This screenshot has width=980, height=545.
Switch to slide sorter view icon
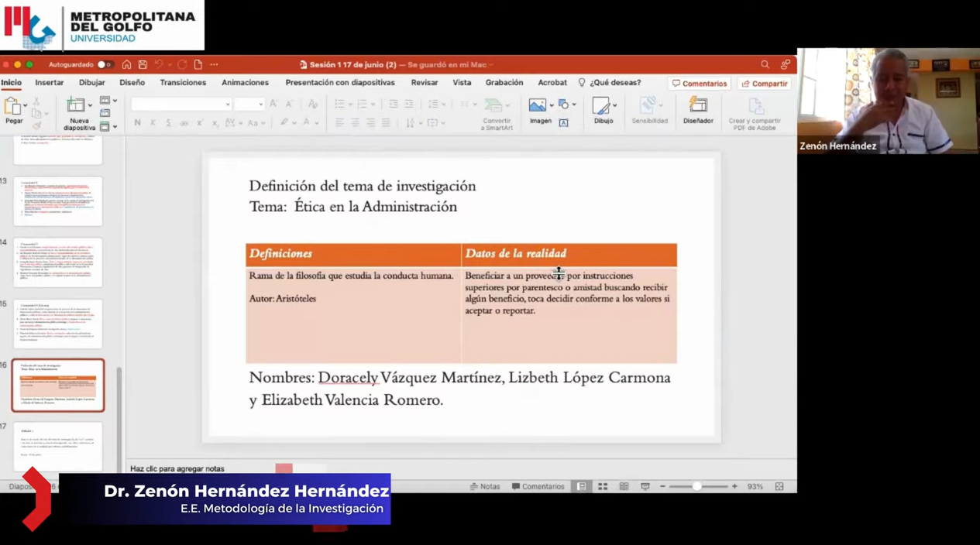point(602,487)
